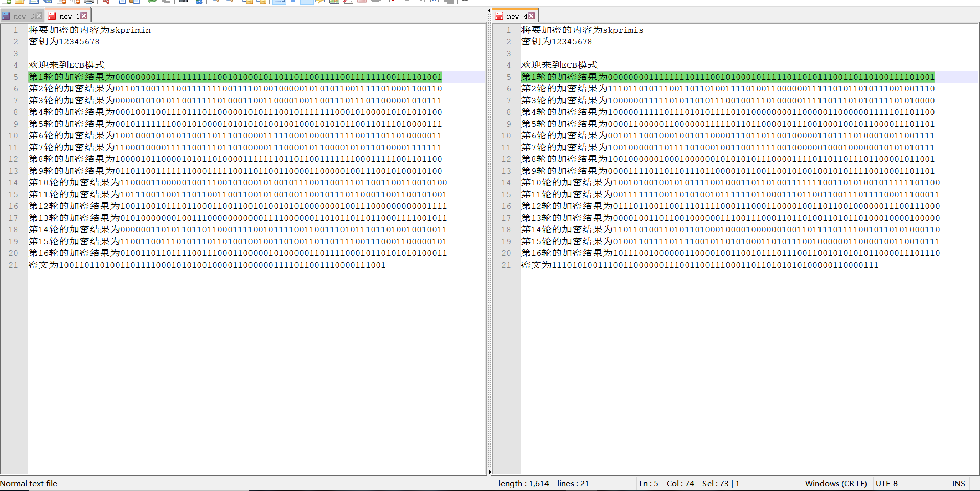Viewport: 980px width, 491px height.
Task: Click the 'Normal text file' status entry
Action: pos(29,484)
